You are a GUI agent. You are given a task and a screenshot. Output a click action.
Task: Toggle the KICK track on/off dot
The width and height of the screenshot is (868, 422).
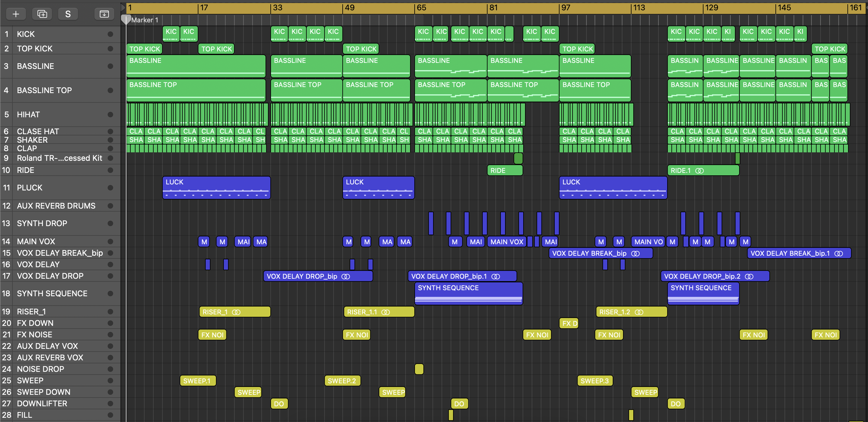tap(110, 34)
